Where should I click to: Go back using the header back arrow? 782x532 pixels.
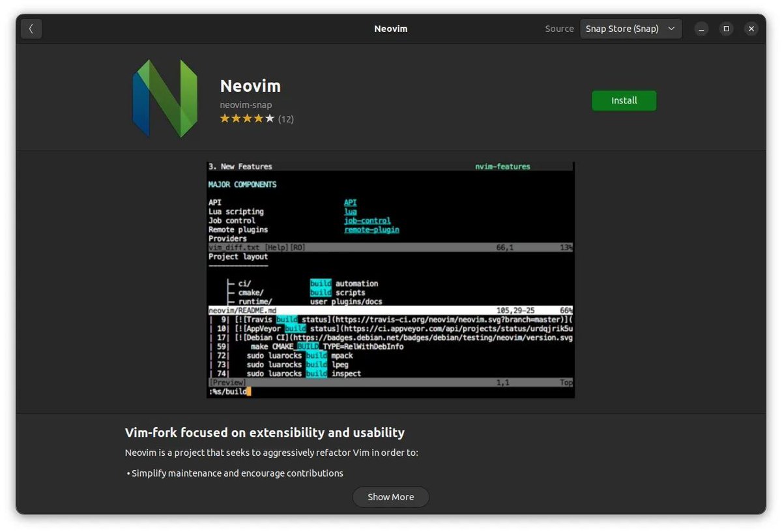[31, 29]
